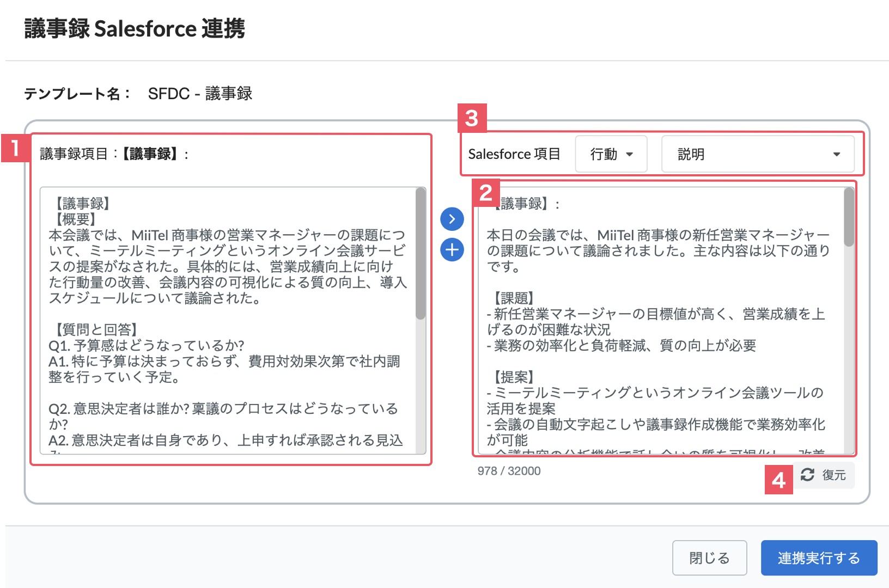
Task: Click the 議事録項目:【議事録】 label
Action: click(114, 154)
